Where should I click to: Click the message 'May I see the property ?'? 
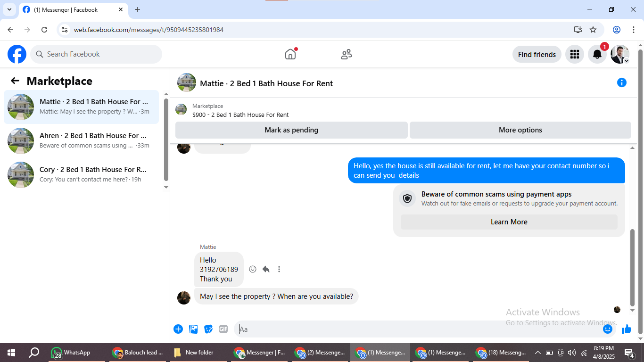[x=276, y=296]
